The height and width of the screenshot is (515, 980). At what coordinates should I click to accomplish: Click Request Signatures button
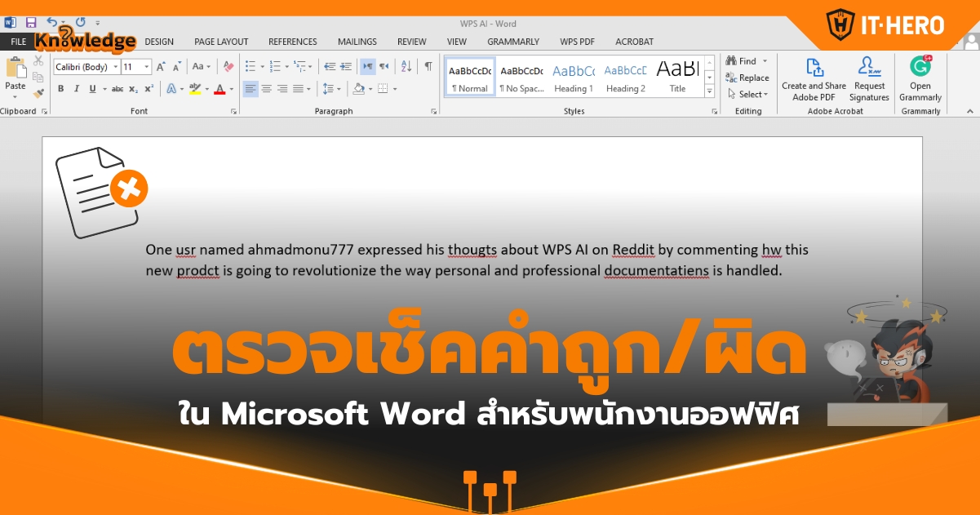pyautogui.click(x=869, y=79)
